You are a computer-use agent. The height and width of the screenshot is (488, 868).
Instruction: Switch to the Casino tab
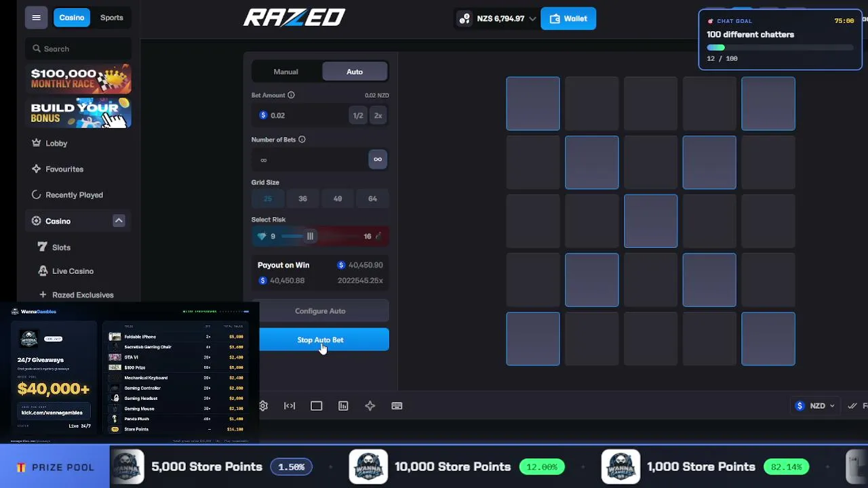(x=72, y=18)
